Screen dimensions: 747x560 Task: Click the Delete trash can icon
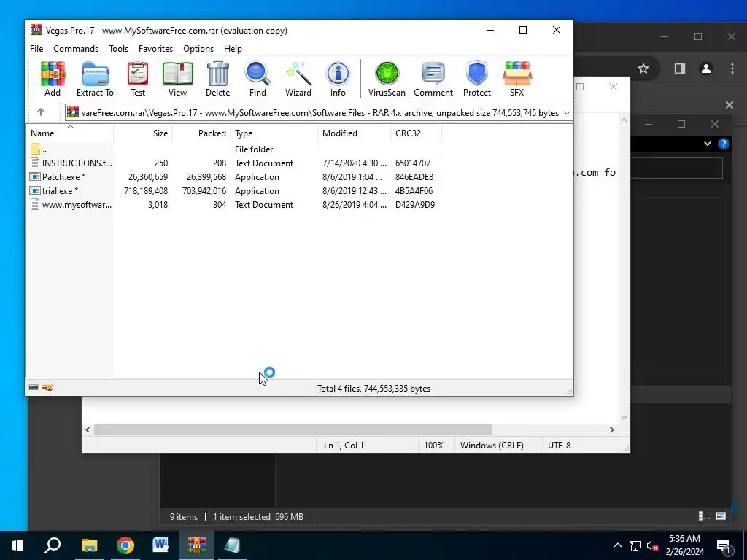tap(217, 79)
